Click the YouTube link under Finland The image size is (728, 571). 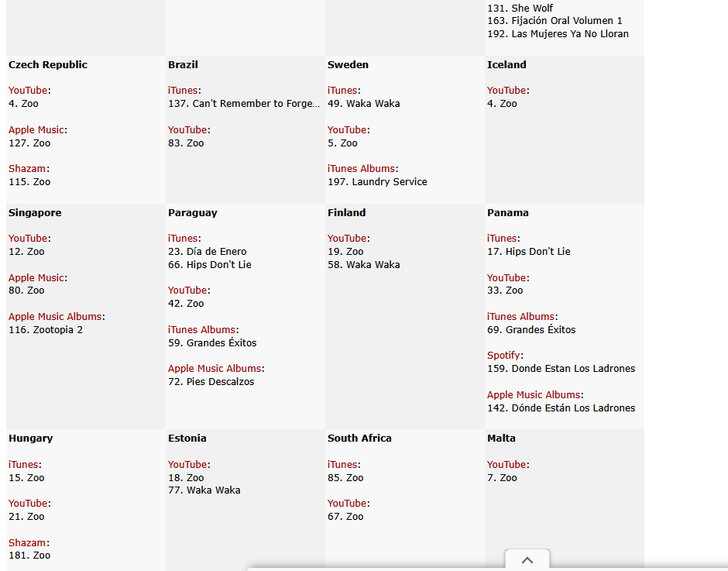coord(347,239)
